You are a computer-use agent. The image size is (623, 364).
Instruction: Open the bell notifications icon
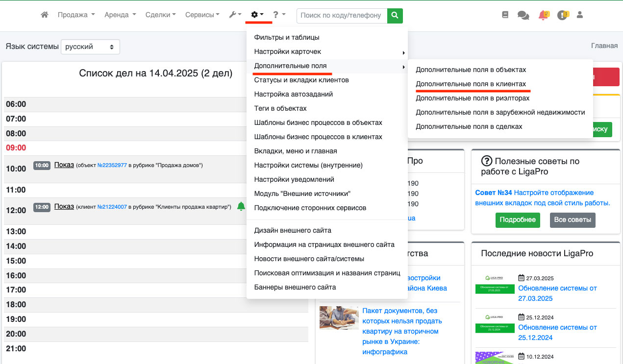click(543, 15)
